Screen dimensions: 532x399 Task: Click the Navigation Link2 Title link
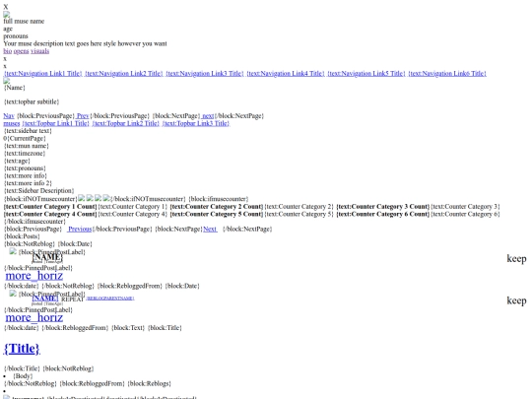pyautogui.click(x=124, y=73)
